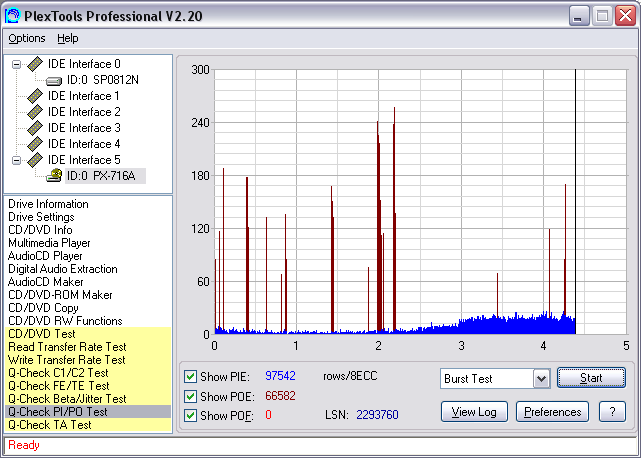The image size is (641, 458).
Task: Select IDE Interface 4 in tree
Action: pyautogui.click(x=84, y=144)
